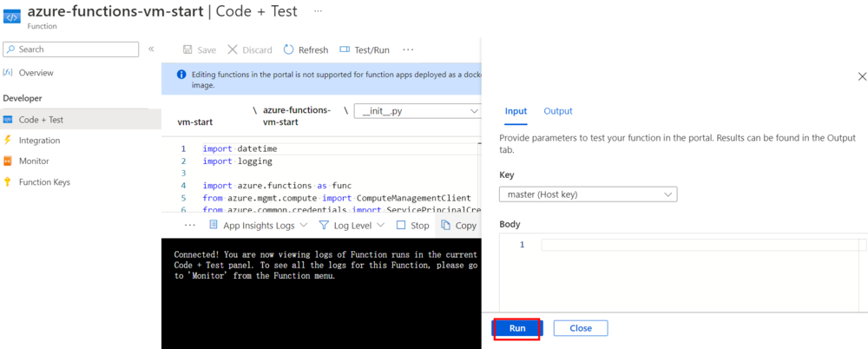Viewport: 868px width, 349px height.
Task: Click the Test/Run panel icon
Action: 345,49
